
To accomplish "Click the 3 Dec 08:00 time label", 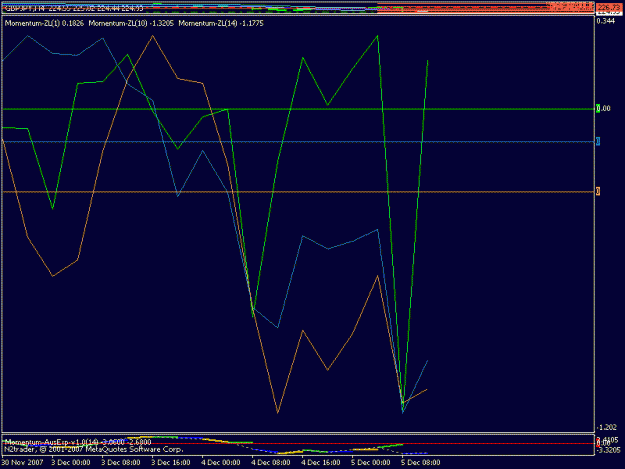I will tap(121, 463).
